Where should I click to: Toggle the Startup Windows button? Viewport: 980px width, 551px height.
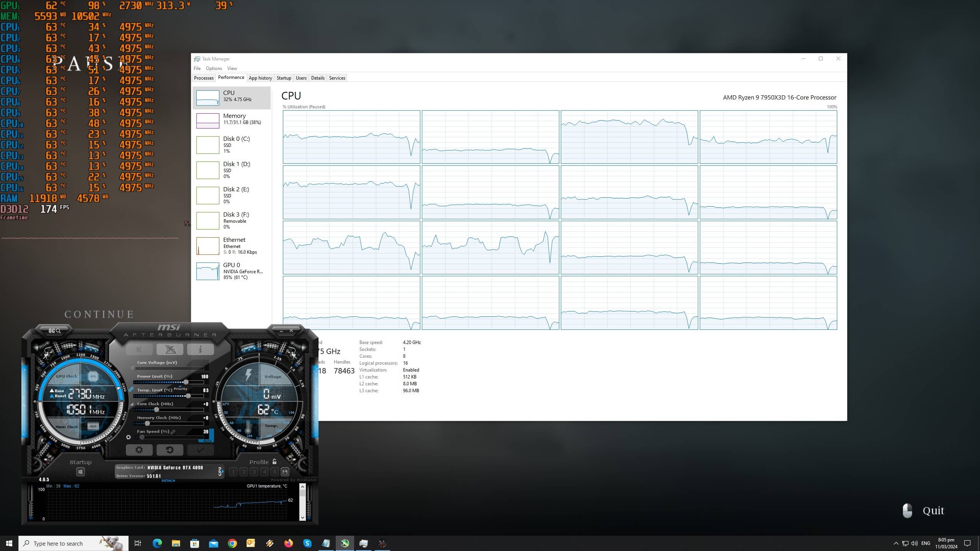point(80,472)
